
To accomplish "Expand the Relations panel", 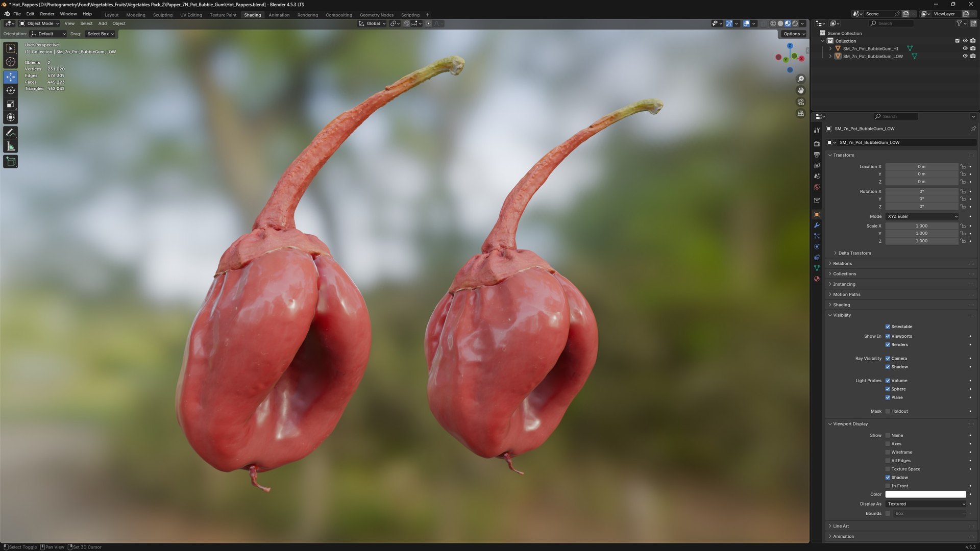I will tap(842, 264).
